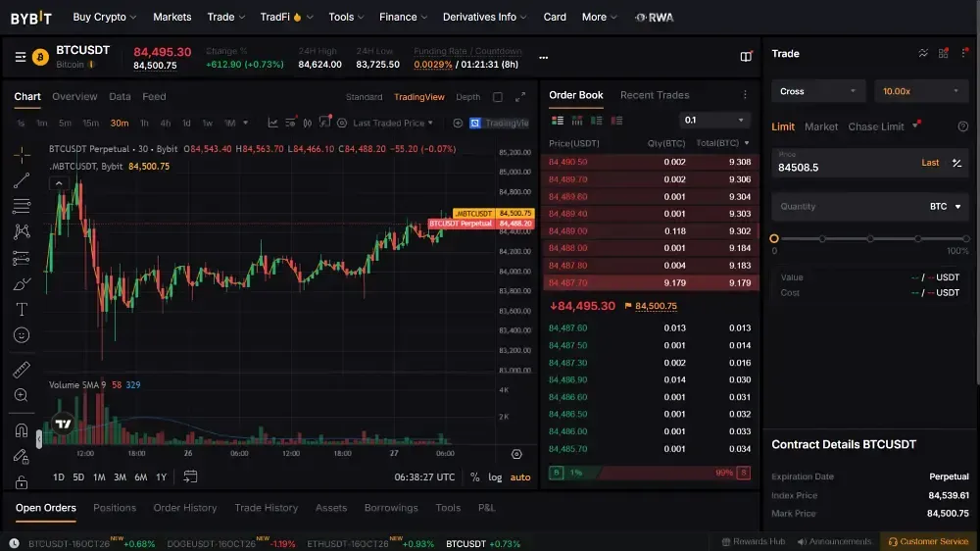Open the Rewards Hub link
Viewport: 980px width, 551px height.
753,541
